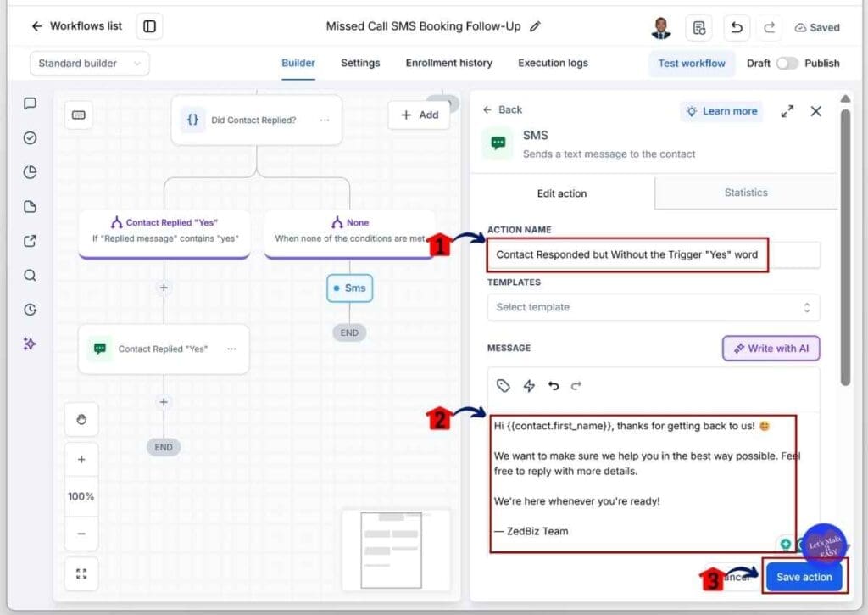Image resolution: width=868 pixels, height=615 pixels.
Task: Click the AI sparkle icon in left sidebar
Action: [30, 344]
